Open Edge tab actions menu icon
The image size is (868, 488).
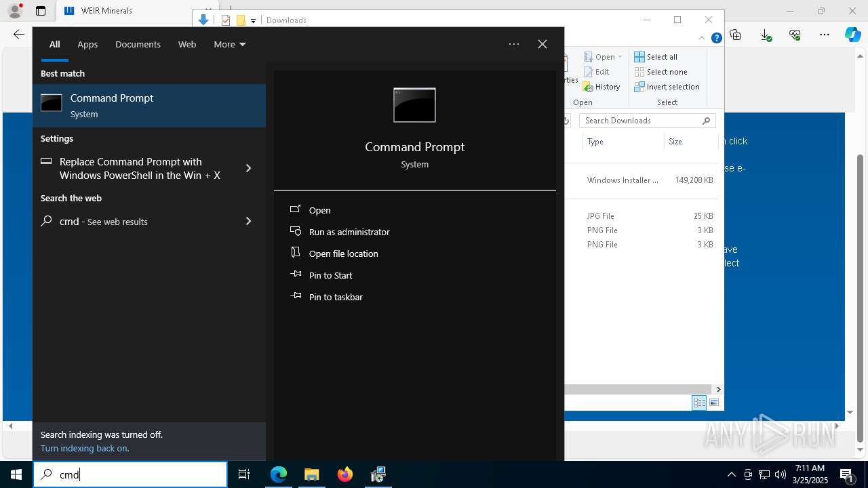point(41,11)
